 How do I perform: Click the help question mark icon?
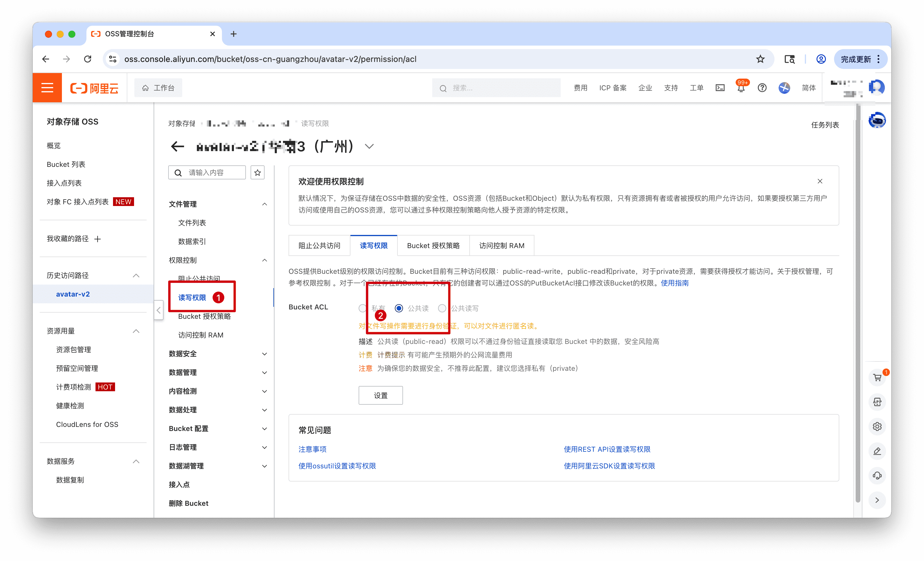tap(762, 88)
